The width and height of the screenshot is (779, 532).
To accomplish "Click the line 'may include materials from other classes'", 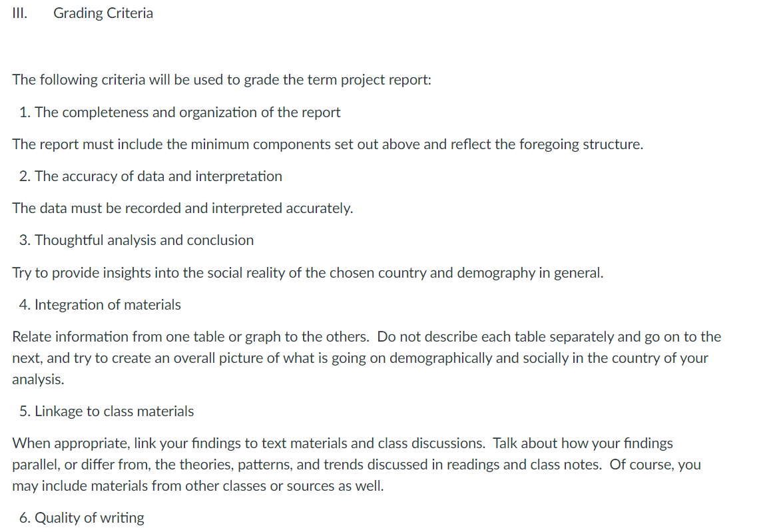I will (x=198, y=486).
